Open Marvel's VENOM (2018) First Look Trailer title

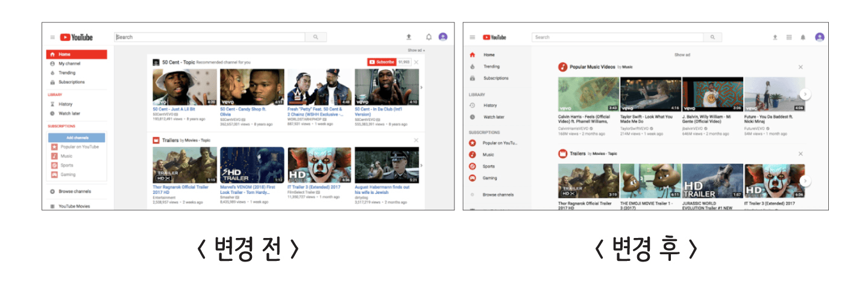pos(248,190)
